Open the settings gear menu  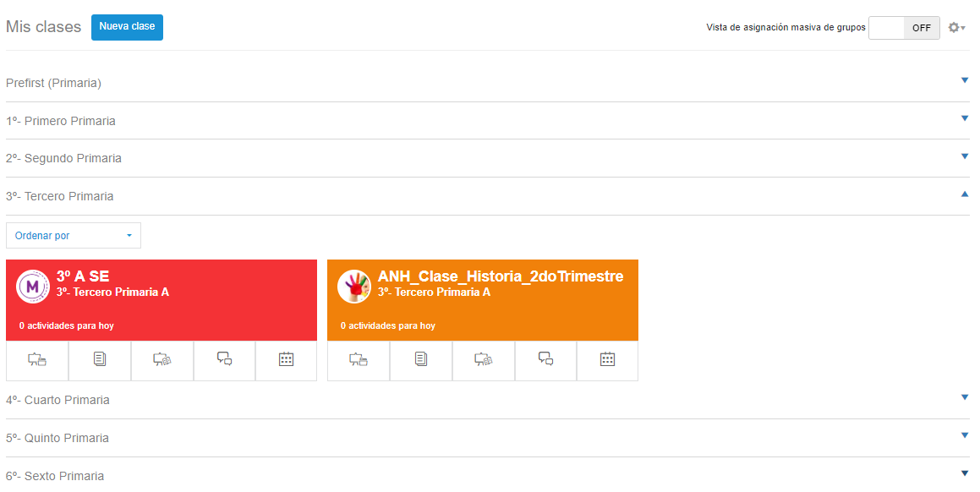pos(956,28)
